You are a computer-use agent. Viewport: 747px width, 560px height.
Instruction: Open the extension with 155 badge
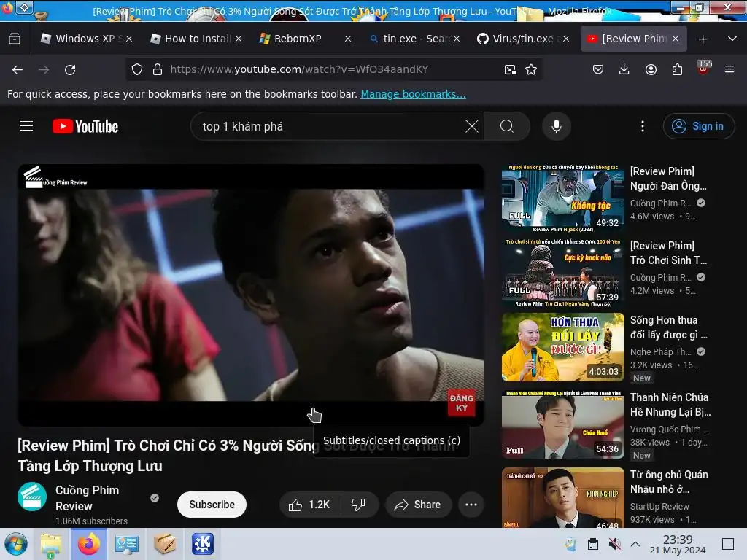704,68
